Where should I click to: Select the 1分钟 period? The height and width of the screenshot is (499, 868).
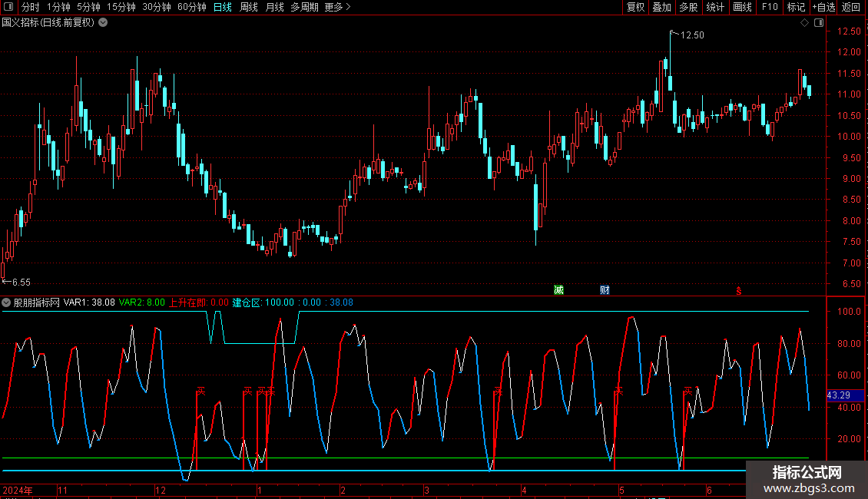58,7
